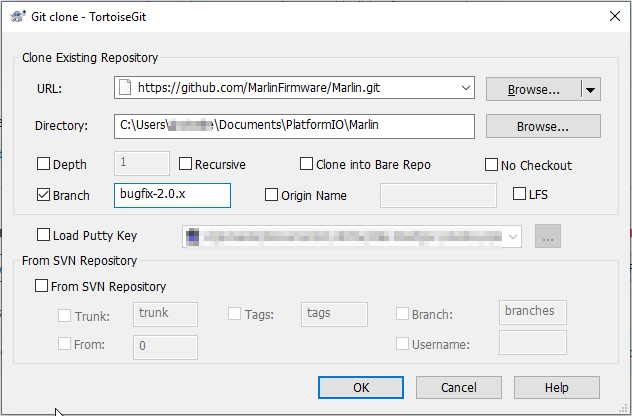Uncheck the Branch checkbox
Image resolution: width=632 pixels, height=416 pixels.
coord(44,195)
